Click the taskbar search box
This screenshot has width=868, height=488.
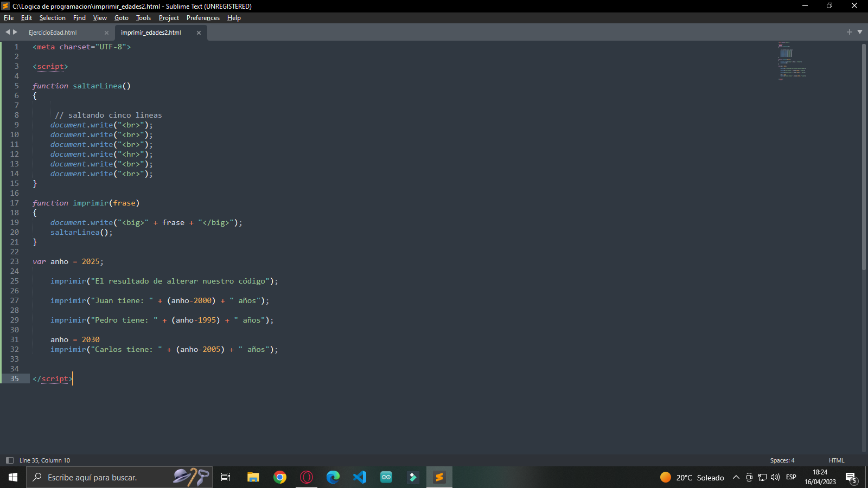(x=119, y=477)
